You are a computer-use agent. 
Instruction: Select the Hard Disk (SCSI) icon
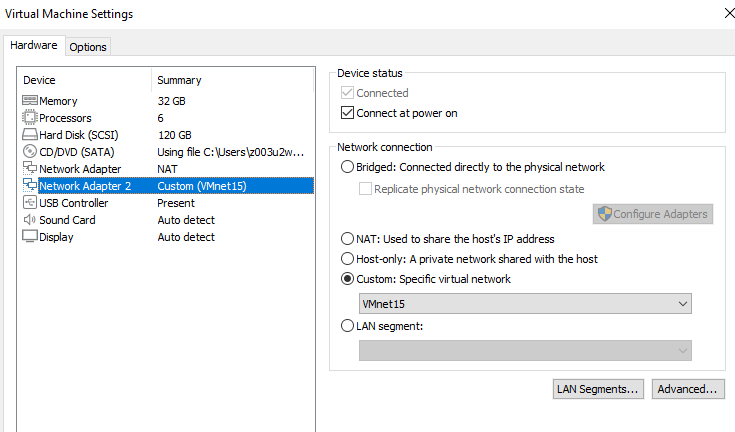tap(29, 135)
